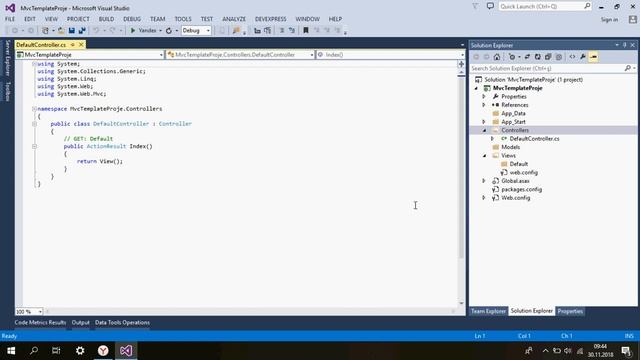Toggle Show All Files in Solution Explorer

pyautogui.click(x=559, y=57)
